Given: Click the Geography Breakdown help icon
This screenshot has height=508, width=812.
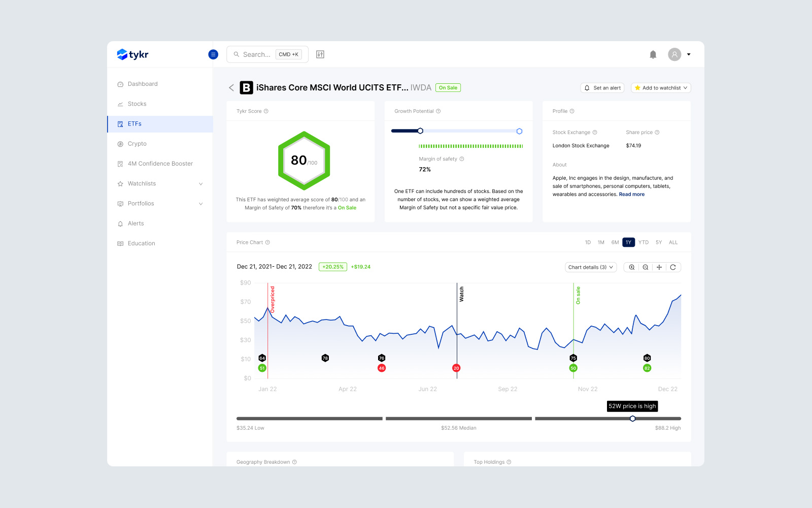Looking at the screenshot, I should 294,462.
